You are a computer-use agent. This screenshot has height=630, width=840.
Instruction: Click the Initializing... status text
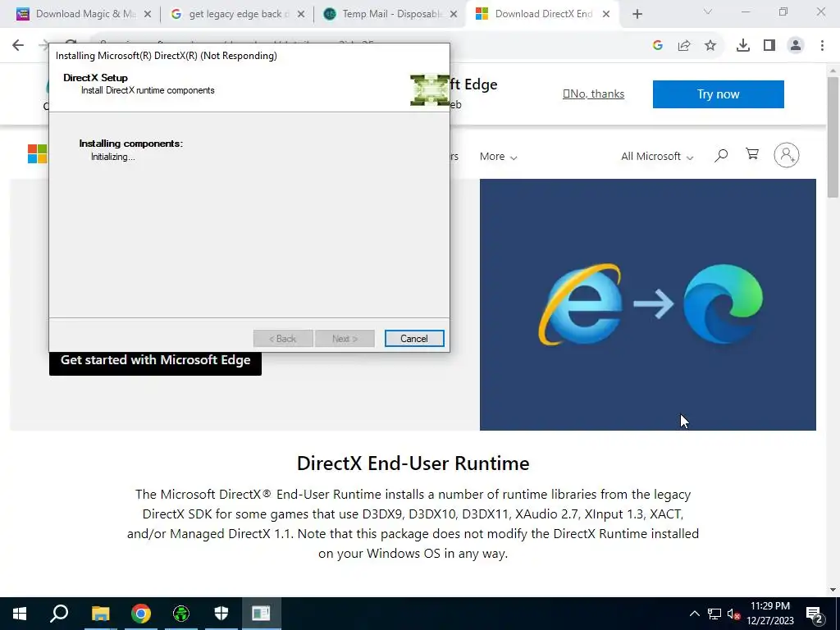pyautogui.click(x=112, y=157)
